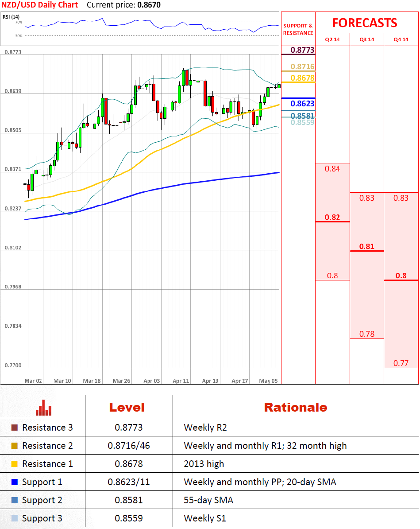Click the Q4 14 median forecast 0.8
Viewport: 420px width, 529px height.
click(401, 276)
